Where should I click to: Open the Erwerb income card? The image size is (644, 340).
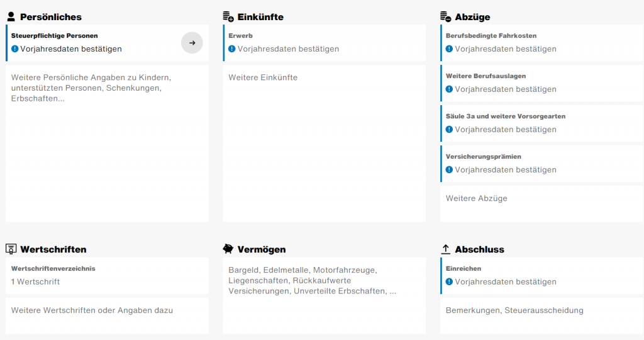click(325, 43)
